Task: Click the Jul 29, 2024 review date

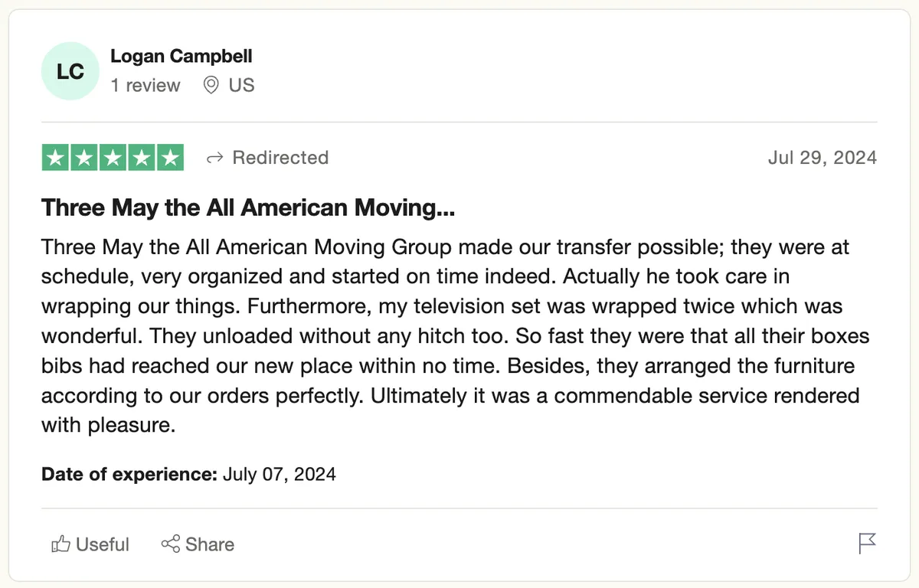Action: pyautogui.click(x=823, y=158)
